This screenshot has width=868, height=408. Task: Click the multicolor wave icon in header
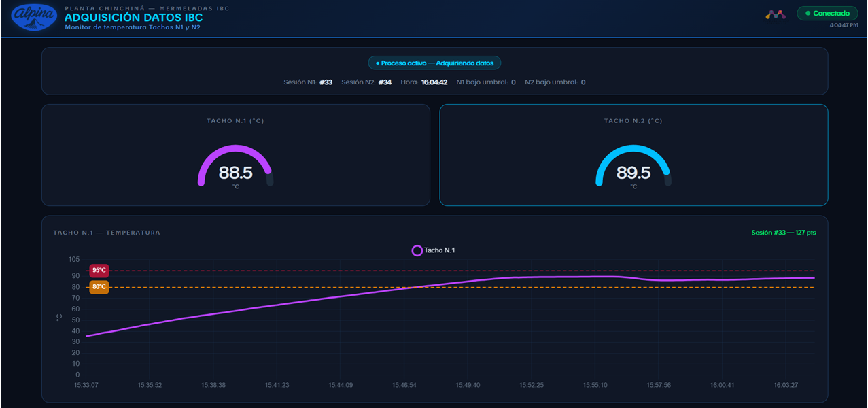pyautogui.click(x=776, y=14)
